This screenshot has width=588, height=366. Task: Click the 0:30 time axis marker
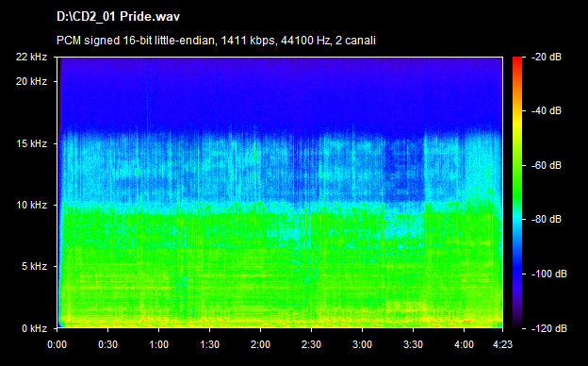click(x=108, y=344)
